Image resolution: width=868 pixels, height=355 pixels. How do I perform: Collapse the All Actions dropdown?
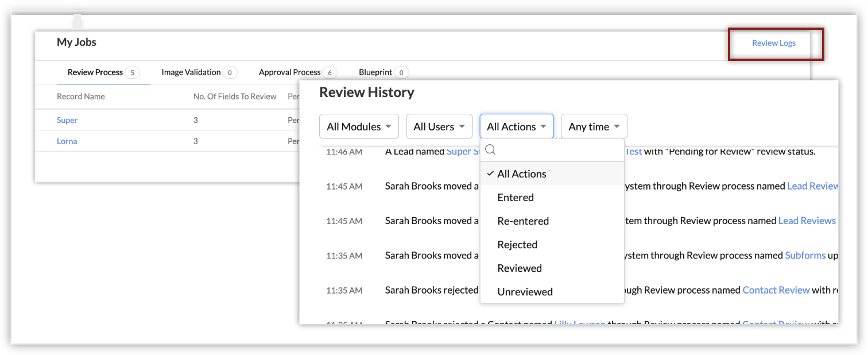coord(517,126)
